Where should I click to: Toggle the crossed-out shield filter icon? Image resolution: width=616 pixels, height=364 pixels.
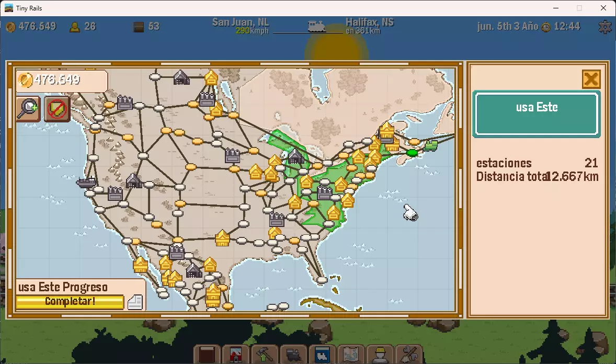tap(58, 109)
